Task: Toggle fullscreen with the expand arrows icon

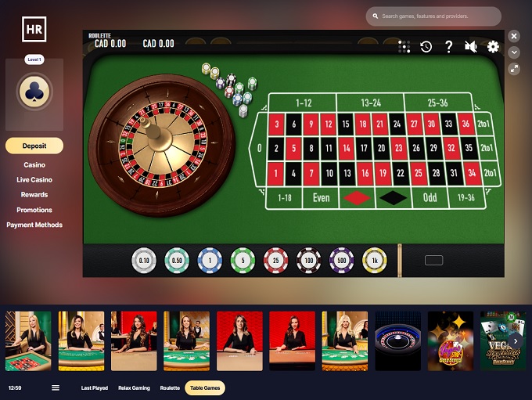Action: click(514, 69)
